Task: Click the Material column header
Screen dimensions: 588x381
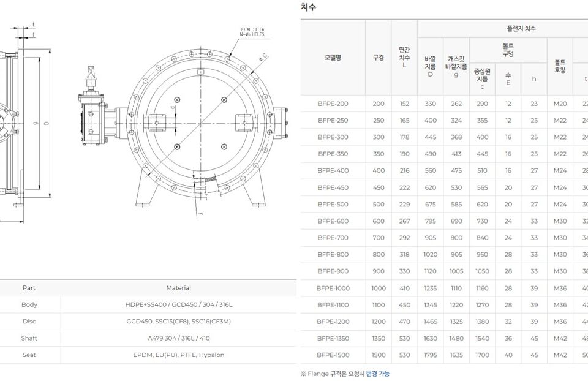Action: coord(178,288)
